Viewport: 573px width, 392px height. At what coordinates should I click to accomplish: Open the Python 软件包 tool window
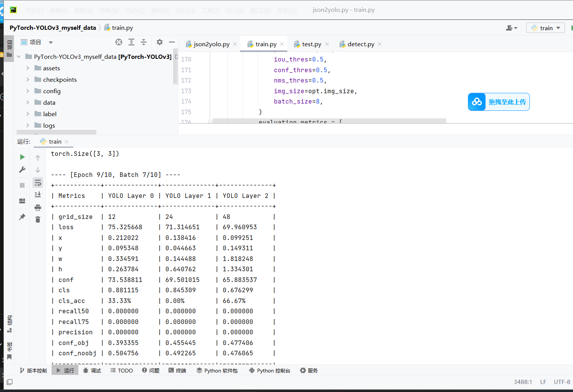[217, 370]
